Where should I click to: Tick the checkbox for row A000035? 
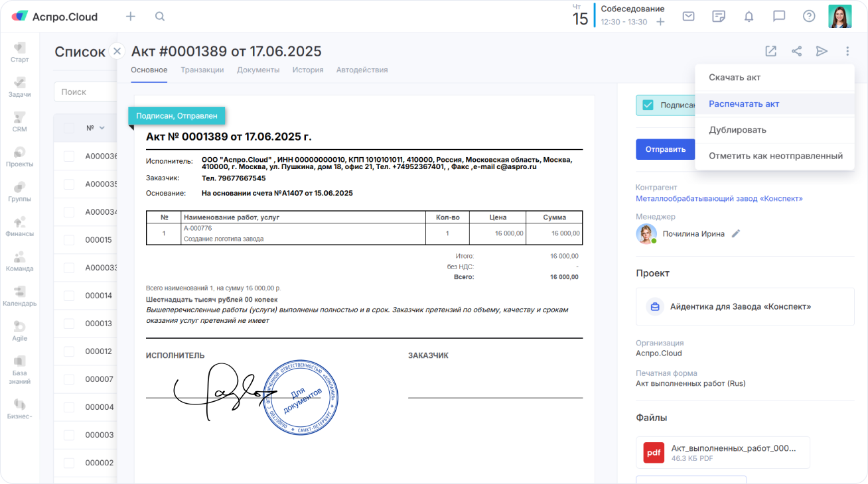coord(69,184)
